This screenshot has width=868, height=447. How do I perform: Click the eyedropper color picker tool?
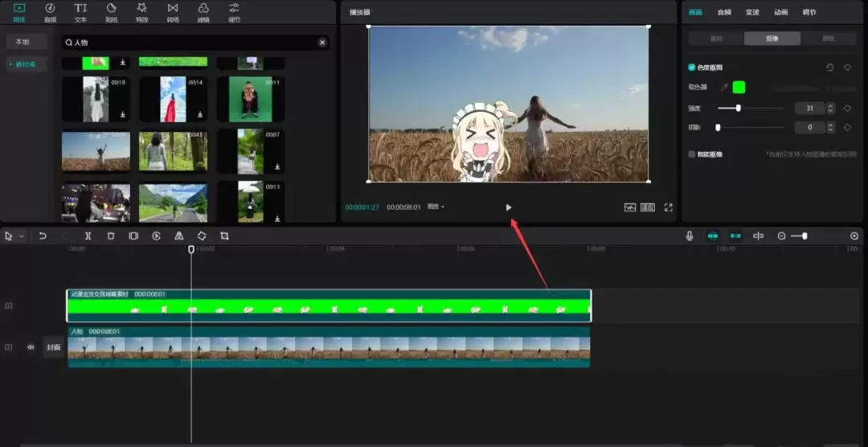[723, 88]
